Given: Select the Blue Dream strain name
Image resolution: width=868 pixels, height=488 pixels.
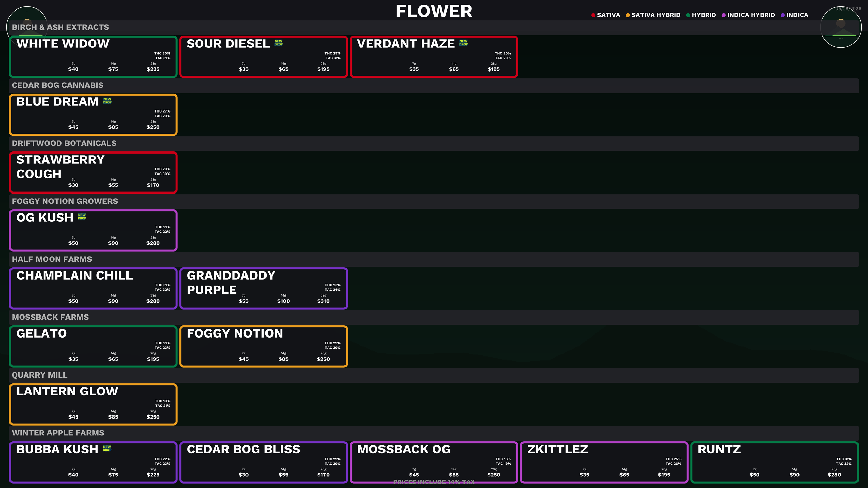Looking at the screenshot, I should pyautogui.click(x=57, y=102).
